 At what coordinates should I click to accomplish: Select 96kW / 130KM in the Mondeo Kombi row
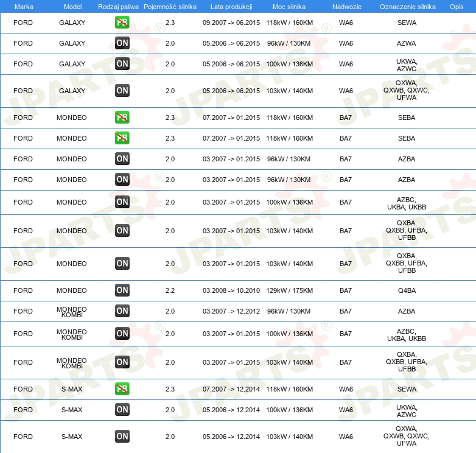click(x=289, y=311)
